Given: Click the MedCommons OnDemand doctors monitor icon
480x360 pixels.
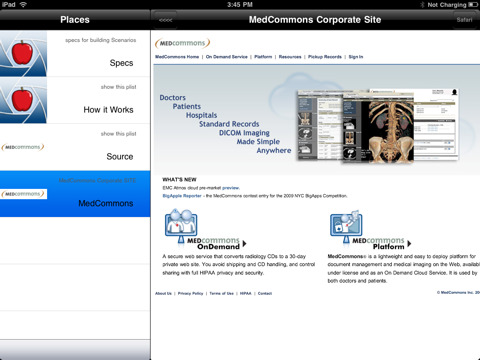Looking at the screenshot, I should click(181, 226).
